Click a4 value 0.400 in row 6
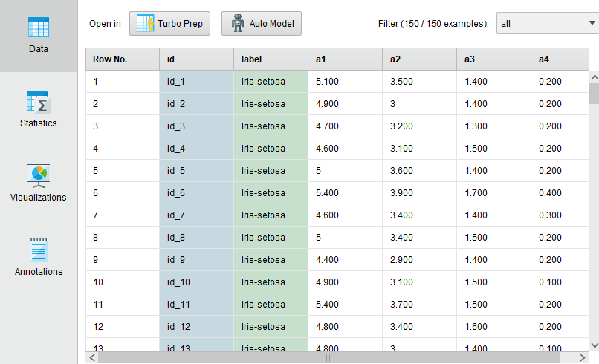The height and width of the screenshot is (364, 599). pyautogui.click(x=560, y=193)
